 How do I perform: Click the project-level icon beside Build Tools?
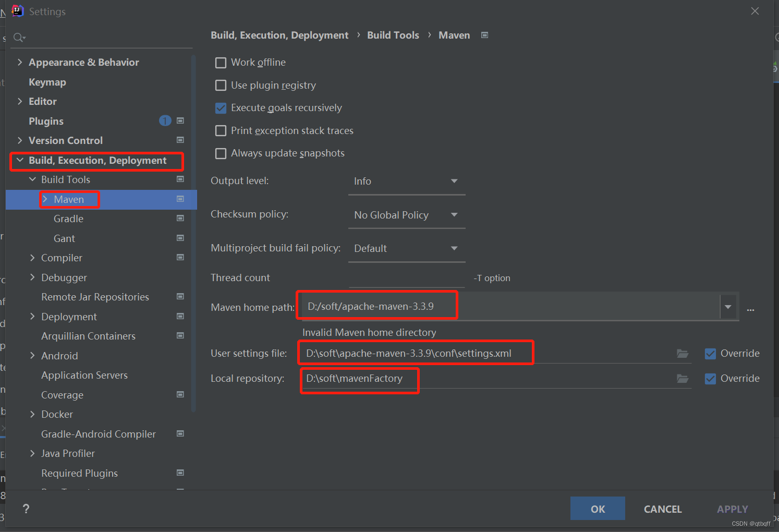pyautogui.click(x=180, y=179)
